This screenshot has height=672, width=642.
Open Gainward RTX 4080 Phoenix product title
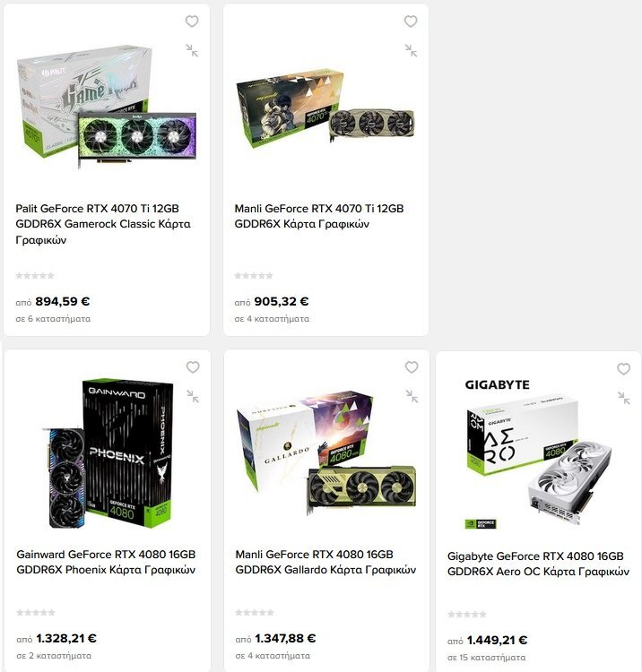(x=106, y=562)
